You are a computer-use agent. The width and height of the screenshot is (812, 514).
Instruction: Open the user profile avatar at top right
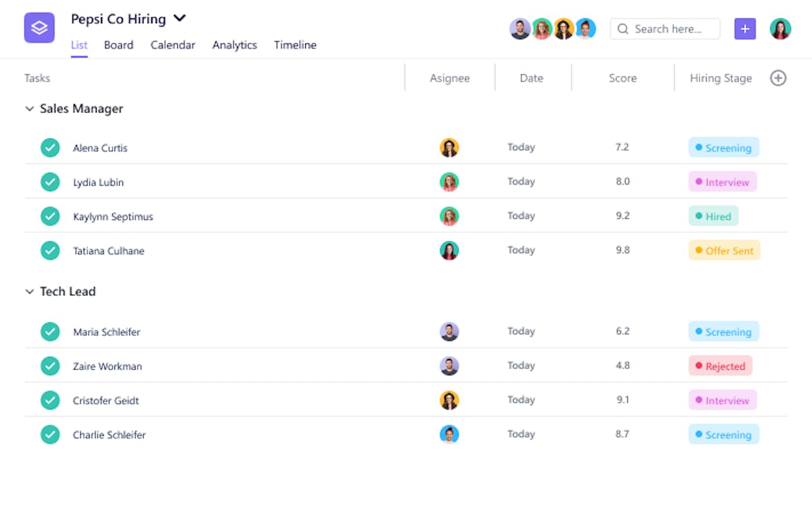point(780,28)
